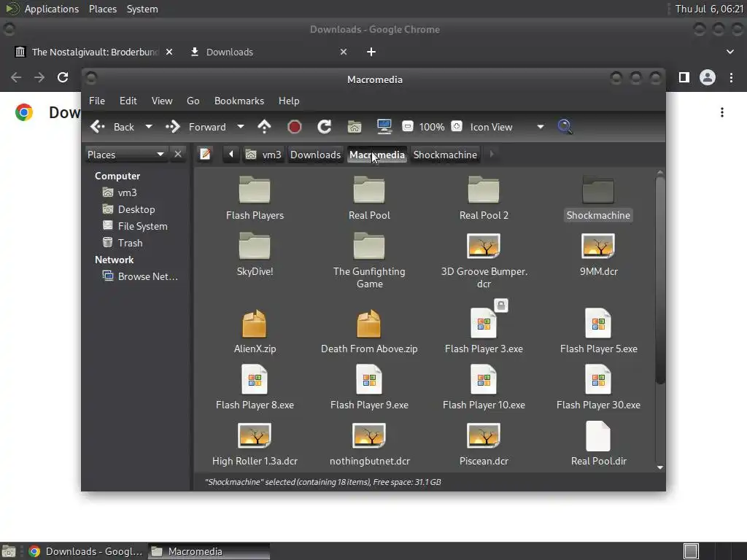Open the Icon View mode dropdown
Image resolution: width=747 pixels, height=560 pixels.
point(507,127)
